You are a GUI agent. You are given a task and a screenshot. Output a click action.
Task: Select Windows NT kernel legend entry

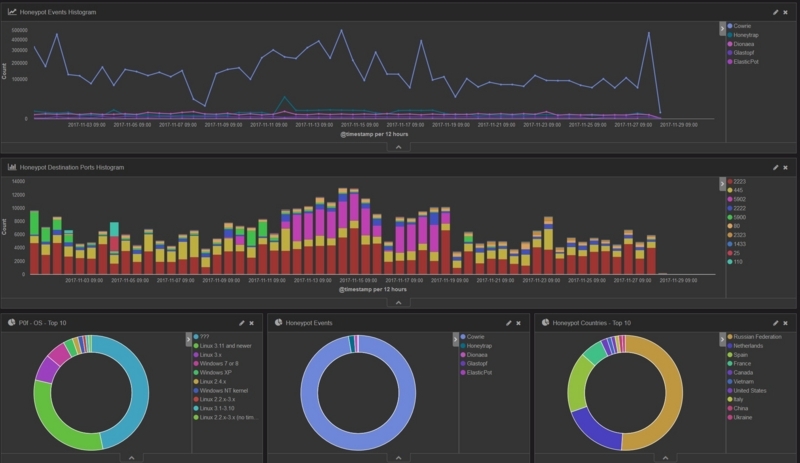[223, 391]
